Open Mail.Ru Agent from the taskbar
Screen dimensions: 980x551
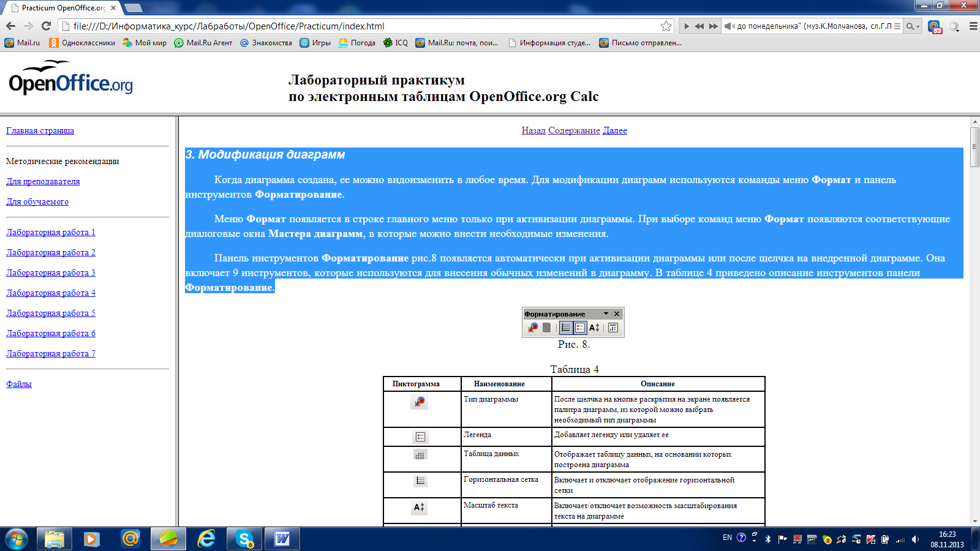[x=130, y=539]
